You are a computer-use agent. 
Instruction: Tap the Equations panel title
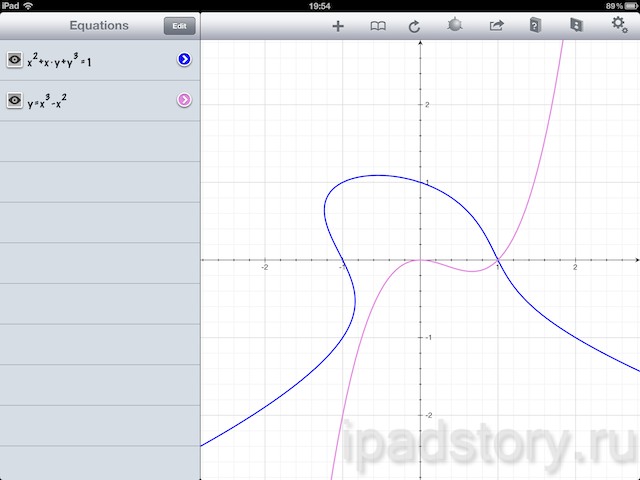click(x=99, y=25)
